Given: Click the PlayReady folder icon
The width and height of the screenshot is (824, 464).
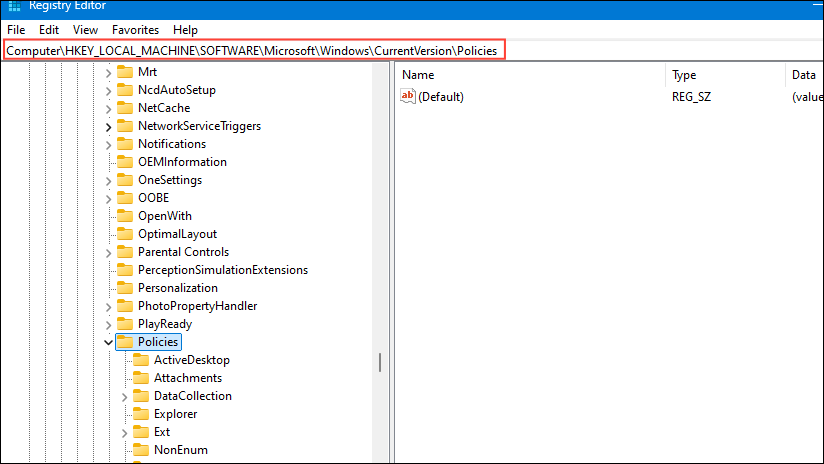Looking at the screenshot, I should [125, 323].
